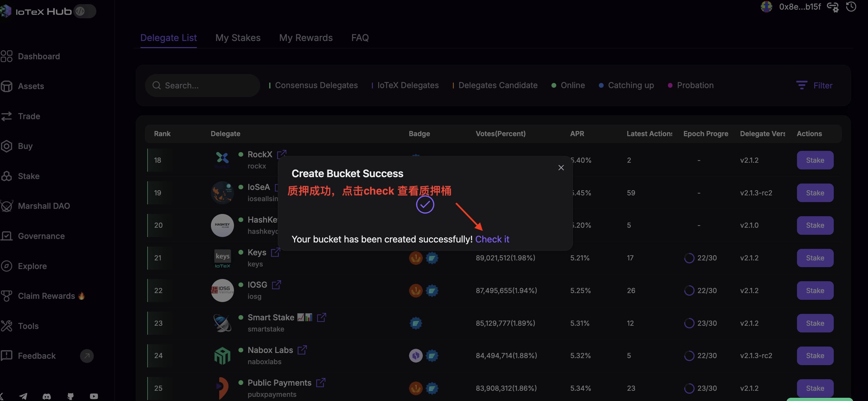Click the delegate Search field

click(203, 86)
